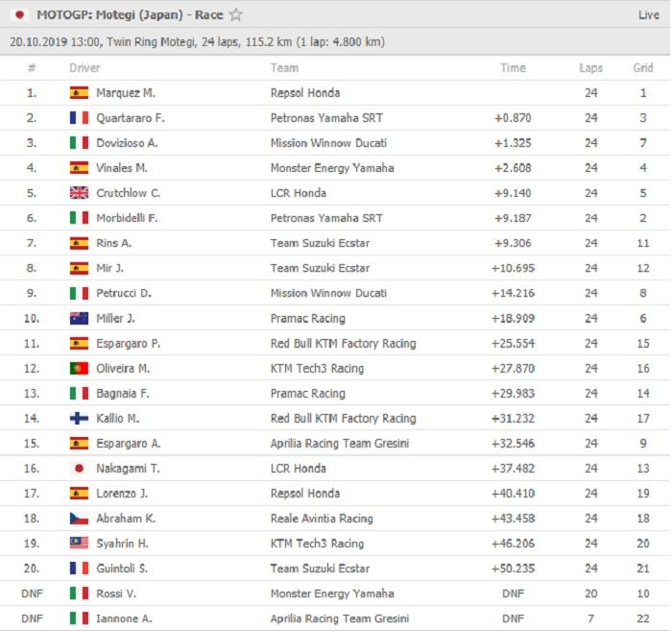Click the Portuguese flag beside Oliveira M.
The height and width of the screenshot is (631, 672).
(x=79, y=368)
